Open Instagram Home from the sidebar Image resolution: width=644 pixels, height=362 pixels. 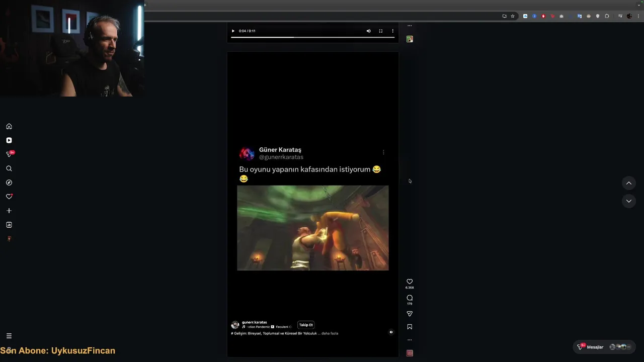9,126
